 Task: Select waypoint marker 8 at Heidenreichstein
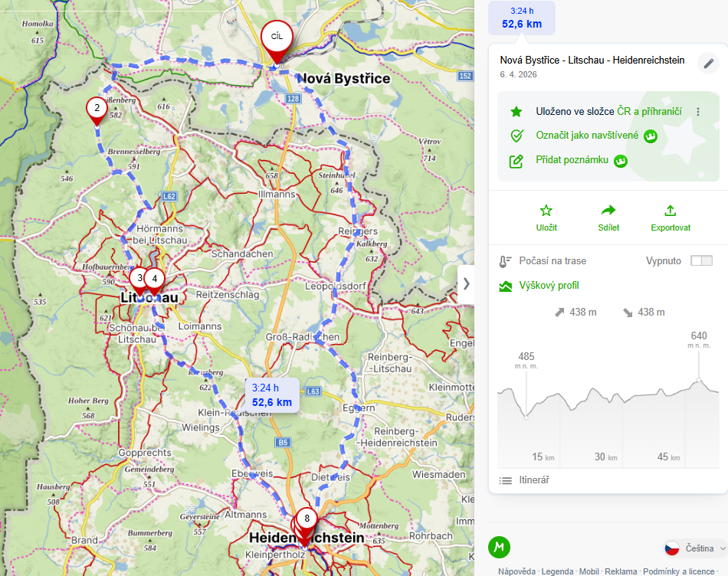(x=307, y=520)
